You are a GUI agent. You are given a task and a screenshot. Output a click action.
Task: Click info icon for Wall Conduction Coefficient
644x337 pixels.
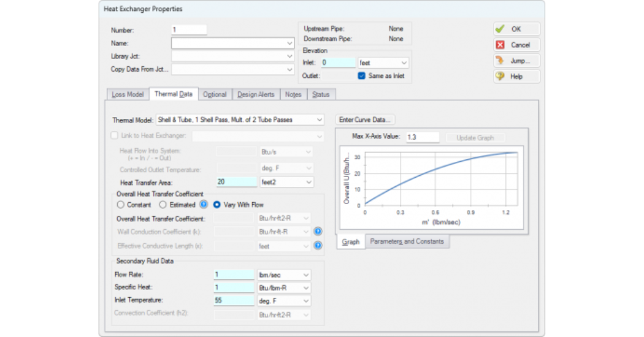pos(318,232)
